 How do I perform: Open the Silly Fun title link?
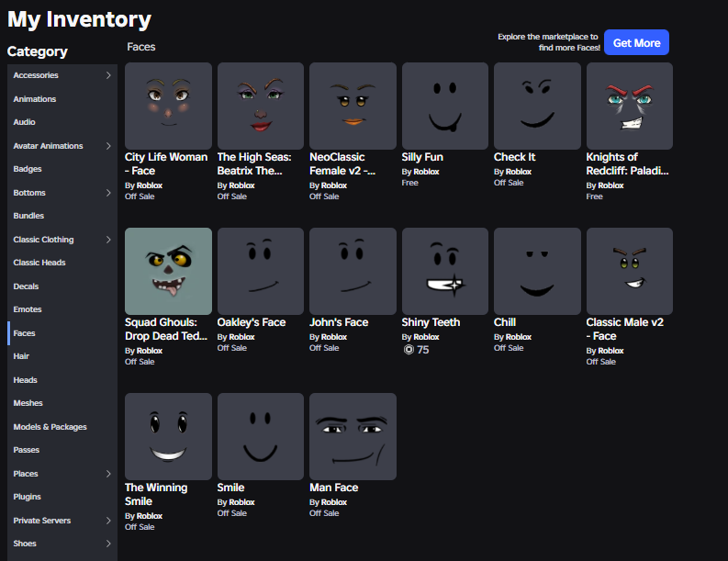(422, 157)
